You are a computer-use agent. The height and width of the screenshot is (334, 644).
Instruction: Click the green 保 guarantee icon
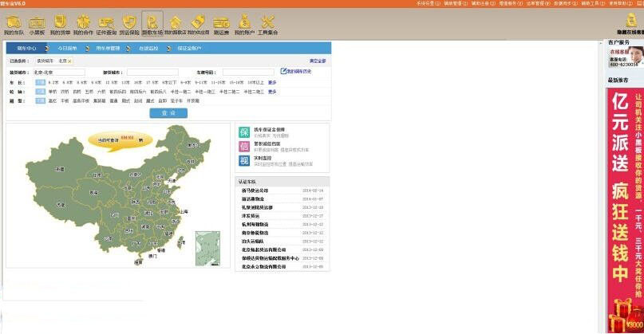point(244,132)
